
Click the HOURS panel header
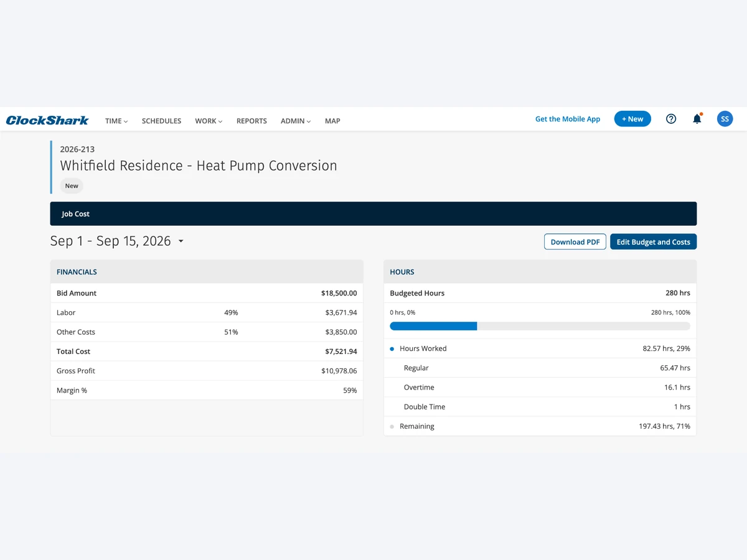pyautogui.click(x=540, y=272)
